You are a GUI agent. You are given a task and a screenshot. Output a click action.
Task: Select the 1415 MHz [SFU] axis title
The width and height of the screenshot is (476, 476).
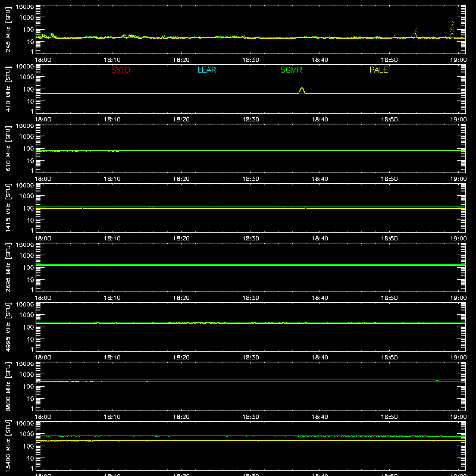8,208
